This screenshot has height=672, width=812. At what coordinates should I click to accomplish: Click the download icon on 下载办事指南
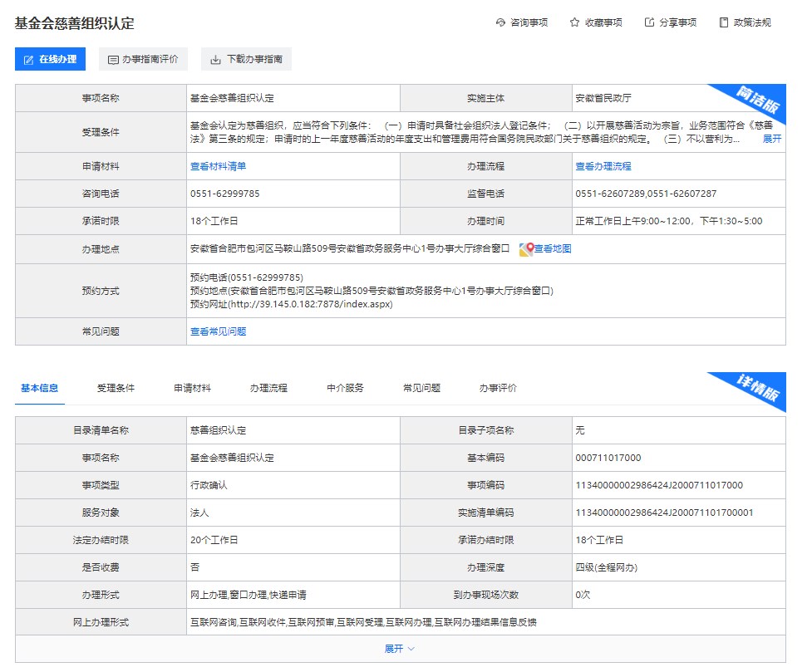[x=216, y=60]
